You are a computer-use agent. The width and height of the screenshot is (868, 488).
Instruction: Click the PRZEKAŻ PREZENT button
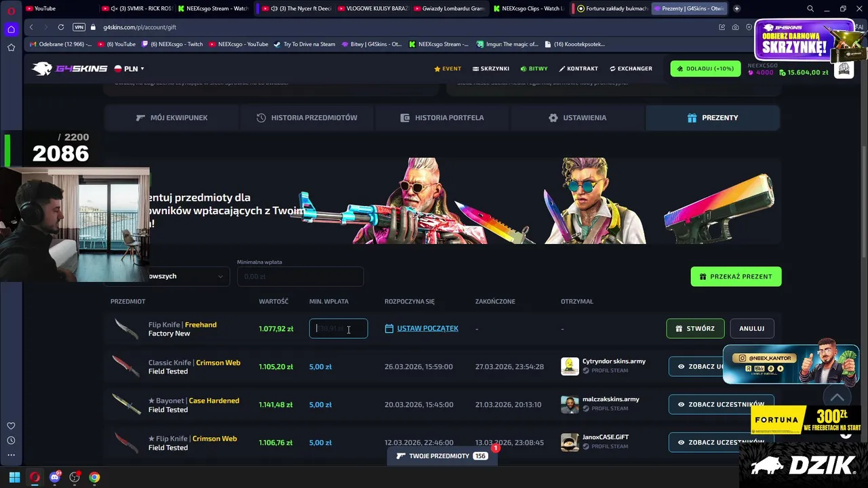tap(736, 277)
